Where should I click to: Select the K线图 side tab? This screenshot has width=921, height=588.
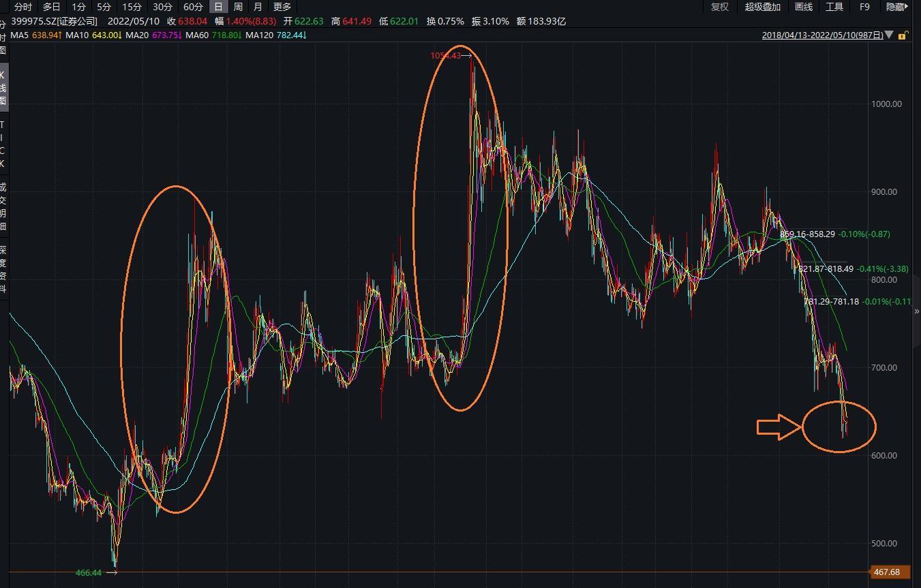pyautogui.click(x=3, y=89)
